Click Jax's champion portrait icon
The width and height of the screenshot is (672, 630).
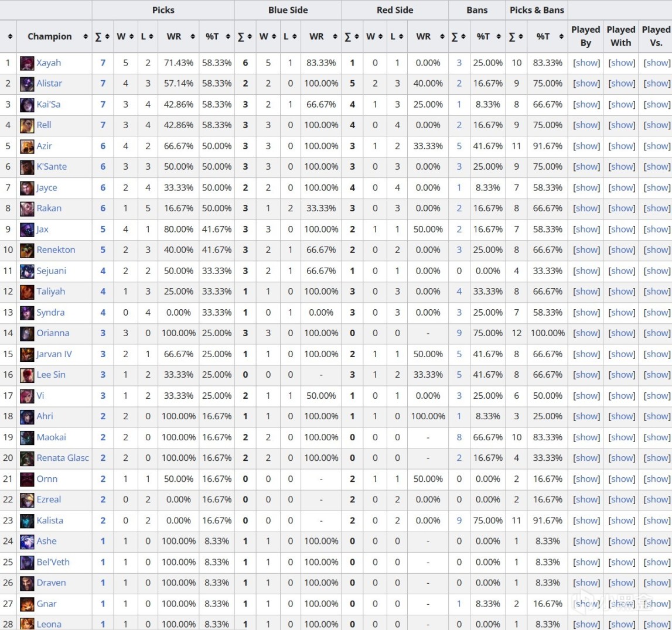pos(27,230)
